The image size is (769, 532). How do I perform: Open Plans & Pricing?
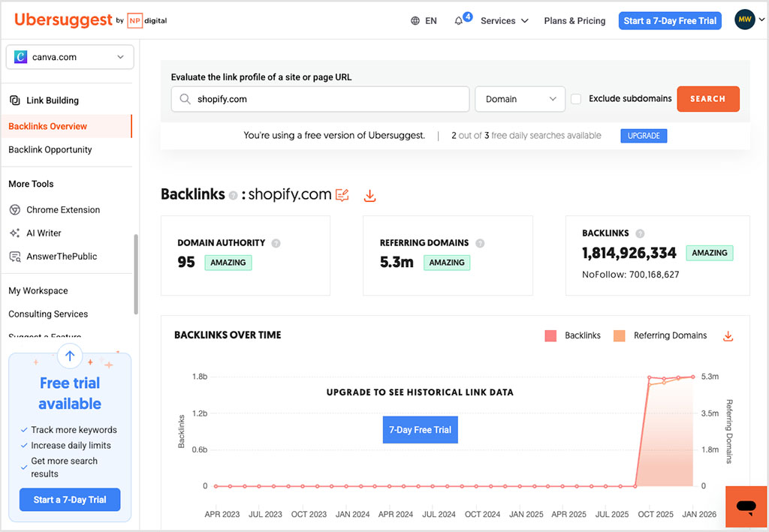tap(574, 21)
